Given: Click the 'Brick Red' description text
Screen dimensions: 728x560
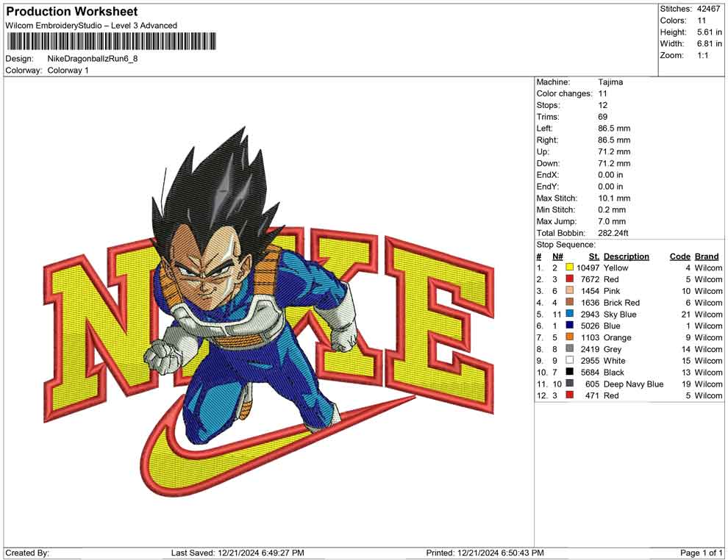Looking at the screenshot, I should [x=621, y=303].
